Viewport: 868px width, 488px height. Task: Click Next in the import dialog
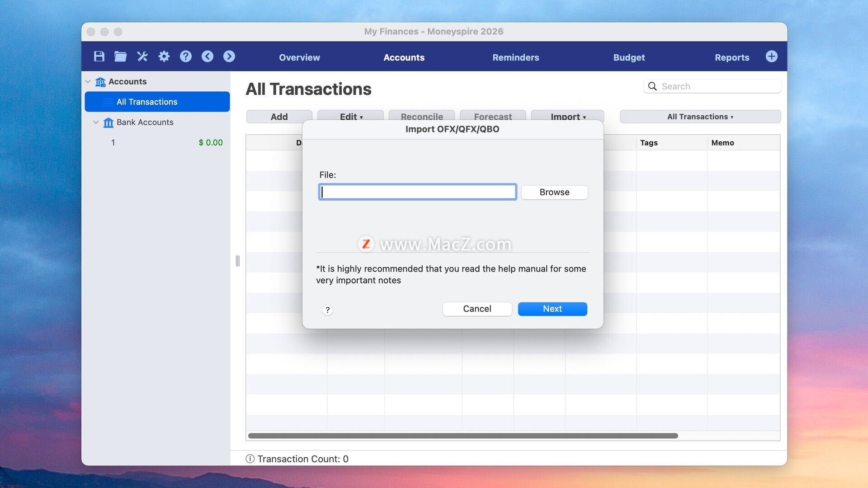(x=552, y=309)
